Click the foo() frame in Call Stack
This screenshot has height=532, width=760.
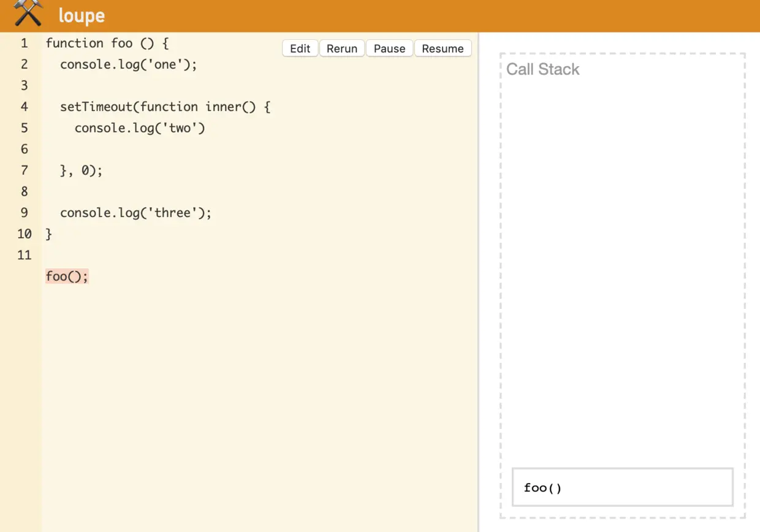point(623,487)
